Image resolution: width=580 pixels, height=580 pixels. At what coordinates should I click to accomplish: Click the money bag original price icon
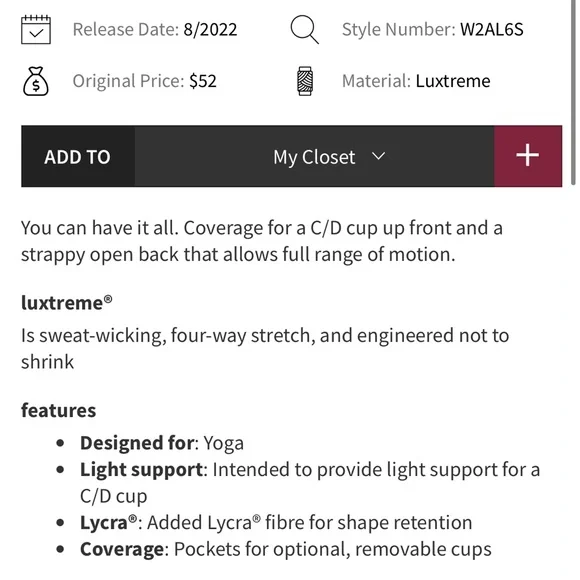(36, 81)
